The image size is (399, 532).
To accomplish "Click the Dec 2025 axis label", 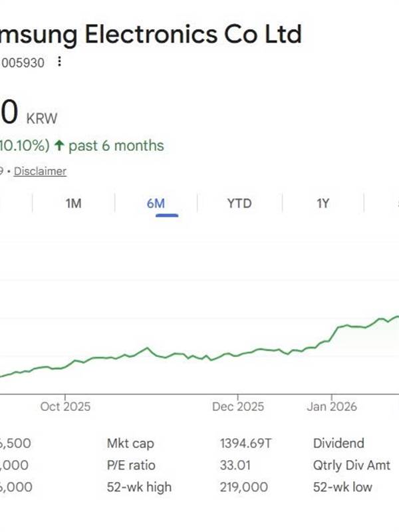I will click(239, 406).
